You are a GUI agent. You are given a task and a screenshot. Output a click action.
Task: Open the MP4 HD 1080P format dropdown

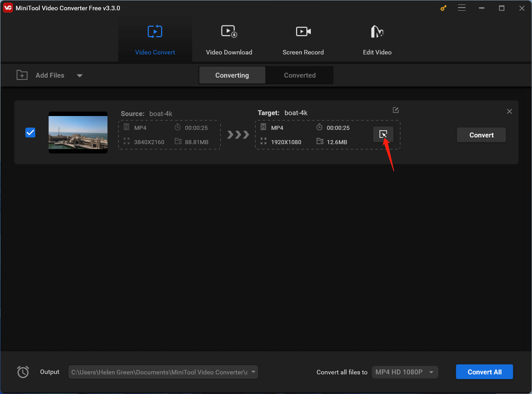[405, 372]
